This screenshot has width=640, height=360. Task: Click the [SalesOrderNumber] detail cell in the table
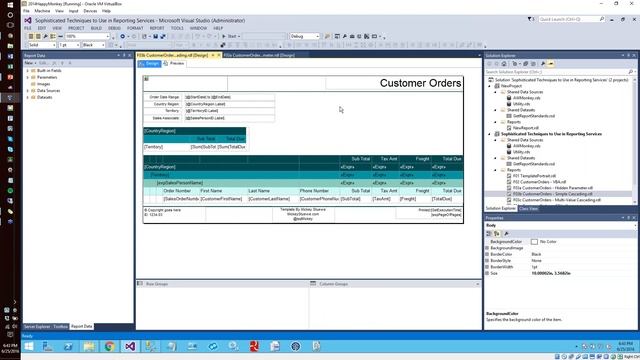coord(180,199)
